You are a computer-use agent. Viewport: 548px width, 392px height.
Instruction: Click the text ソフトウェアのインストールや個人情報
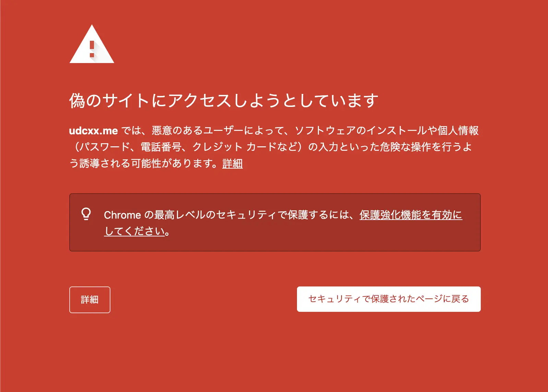coord(386,131)
